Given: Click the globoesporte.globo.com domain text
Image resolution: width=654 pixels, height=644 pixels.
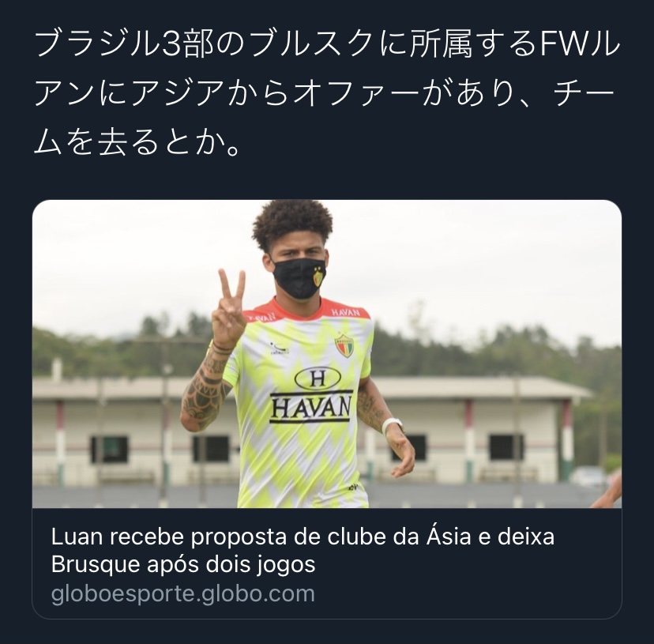Looking at the screenshot, I should point(182,593).
